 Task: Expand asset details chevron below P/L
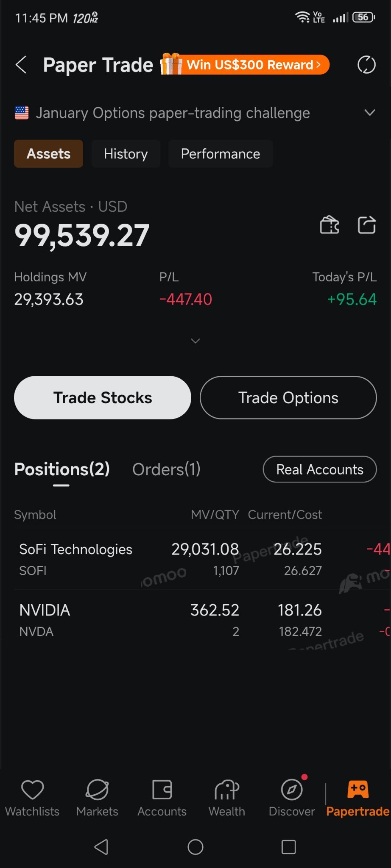pyautogui.click(x=195, y=341)
